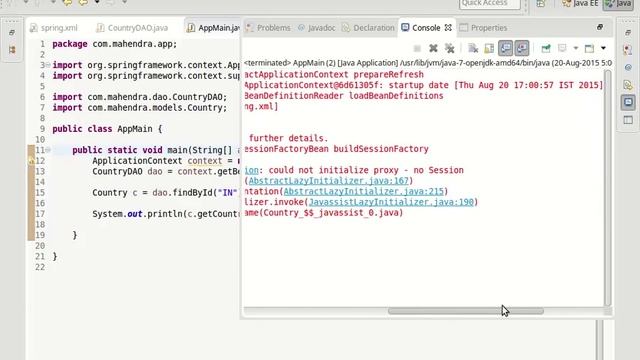Click the Console vertical scrollbar

(x=607, y=188)
